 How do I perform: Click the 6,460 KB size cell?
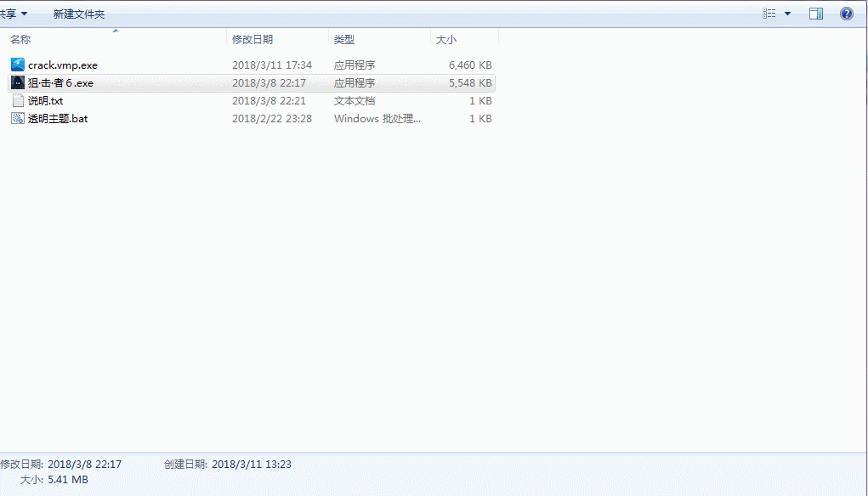(470, 65)
